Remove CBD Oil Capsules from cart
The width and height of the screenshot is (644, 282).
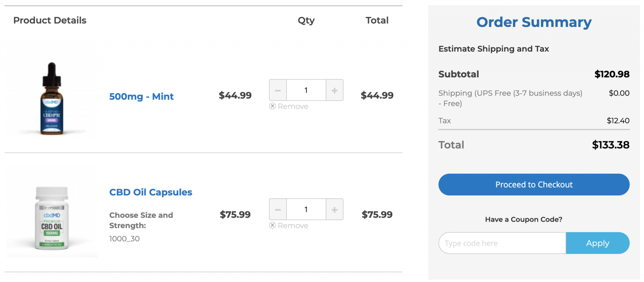[x=289, y=226]
